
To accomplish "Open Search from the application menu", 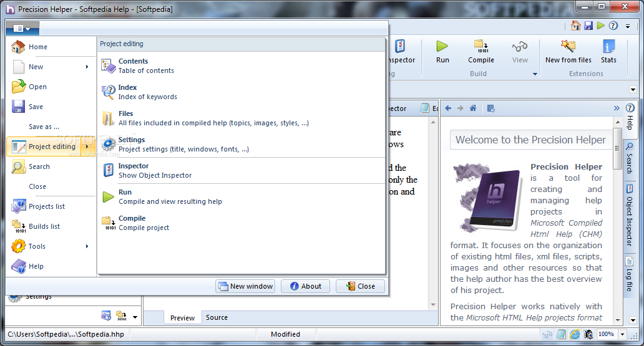I will pyautogui.click(x=51, y=166).
